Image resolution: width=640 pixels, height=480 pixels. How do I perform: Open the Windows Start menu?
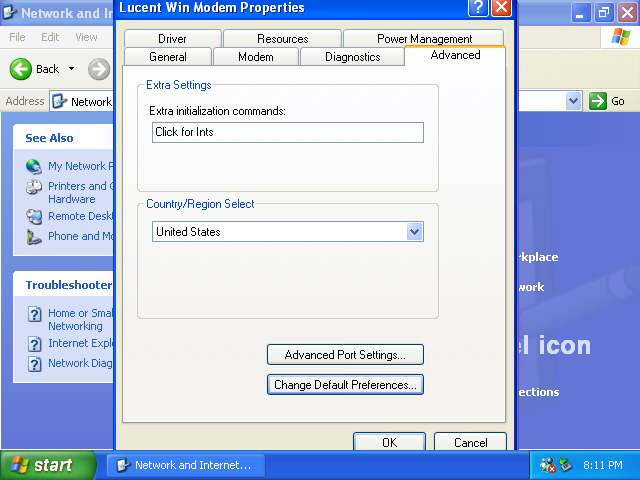click(47, 465)
